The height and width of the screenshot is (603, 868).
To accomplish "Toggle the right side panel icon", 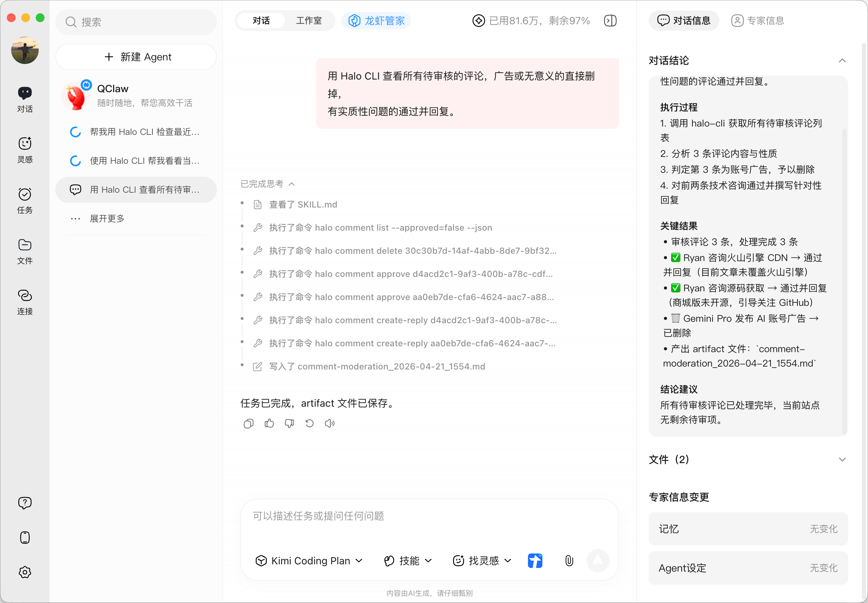I will (610, 21).
